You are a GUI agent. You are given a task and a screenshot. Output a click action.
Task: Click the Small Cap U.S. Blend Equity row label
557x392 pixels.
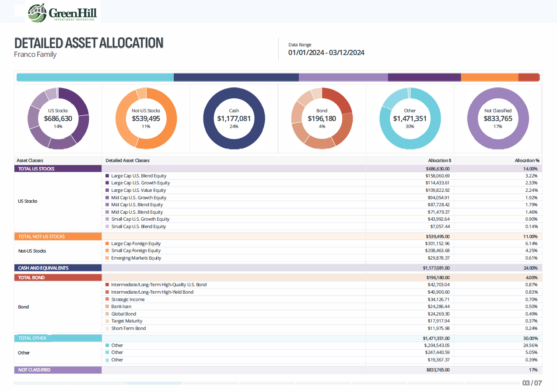pos(139,226)
